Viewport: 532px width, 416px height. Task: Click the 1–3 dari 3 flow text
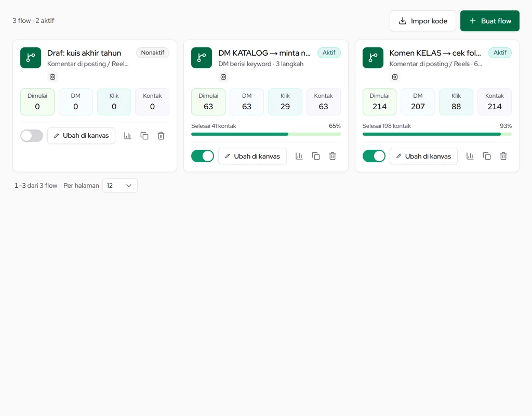tap(36, 186)
